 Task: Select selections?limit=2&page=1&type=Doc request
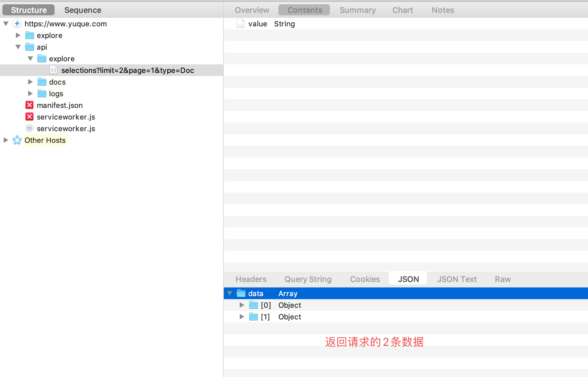tap(128, 70)
